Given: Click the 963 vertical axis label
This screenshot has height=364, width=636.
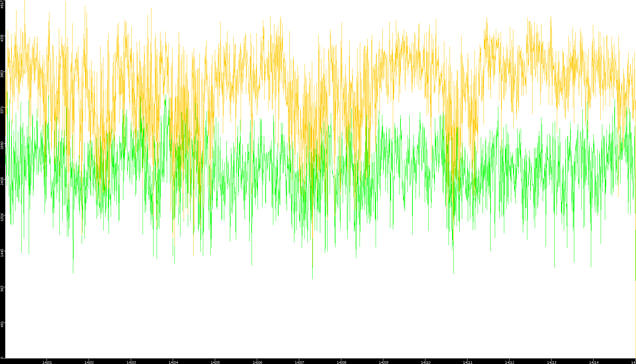Looking at the screenshot, I should (x=2, y=288).
